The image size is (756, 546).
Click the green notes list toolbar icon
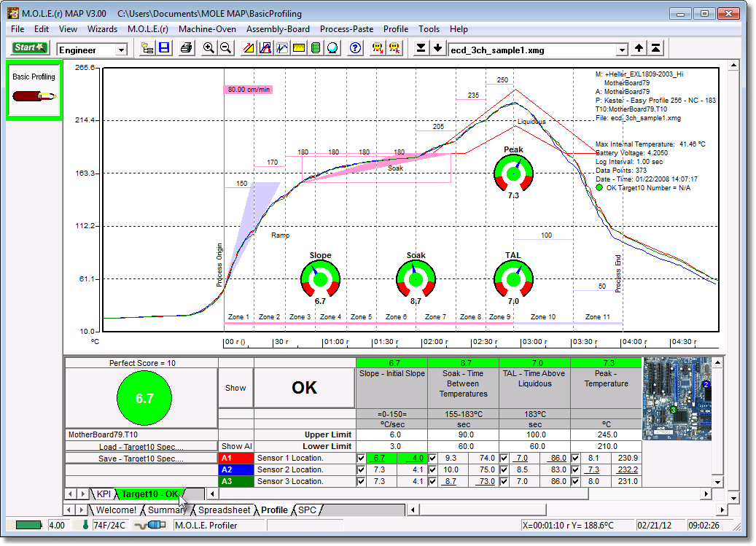[x=316, y=48]
